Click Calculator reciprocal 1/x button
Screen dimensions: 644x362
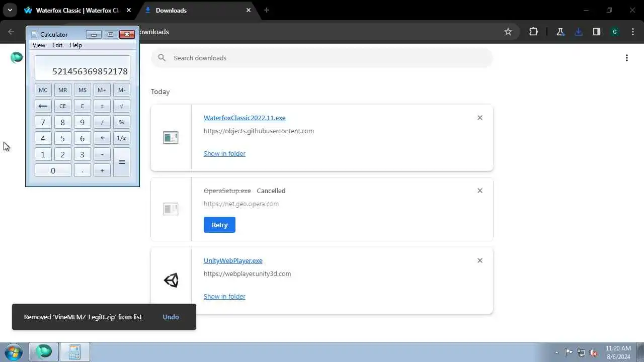click(121, 138)
